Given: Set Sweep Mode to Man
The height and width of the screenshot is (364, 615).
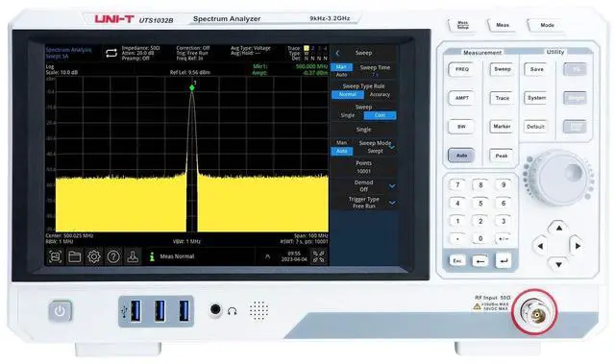Looking at the screenshot, I should click(342, 143).
